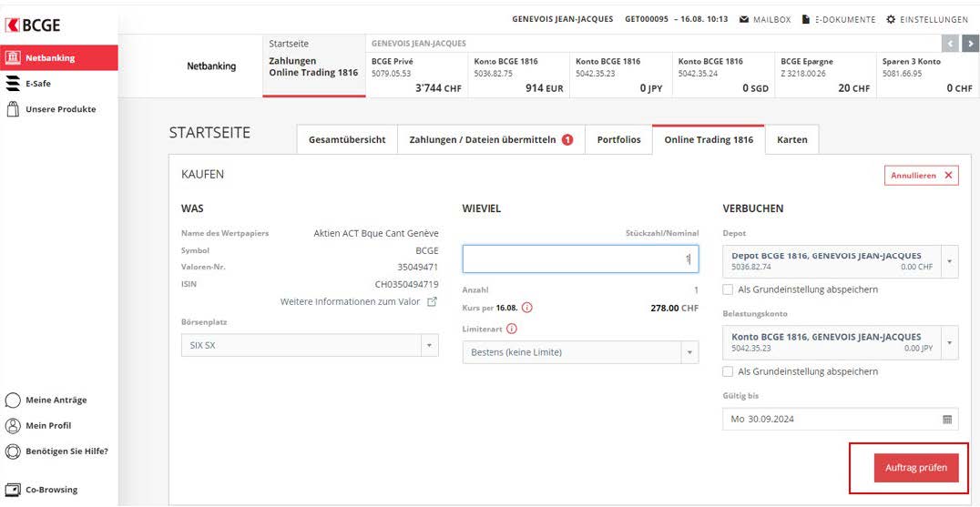This screenshot has width=980, height=507.
Task: Check Als Grundeinstellung abspeichern under Belastungskonto
Action: pos(728,371)
